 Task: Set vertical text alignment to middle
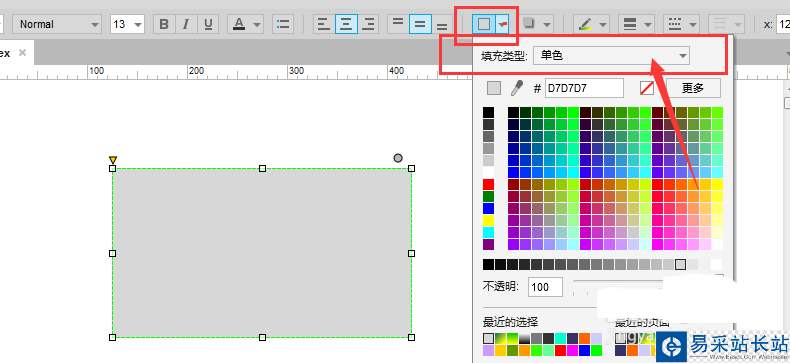(420, 24)
